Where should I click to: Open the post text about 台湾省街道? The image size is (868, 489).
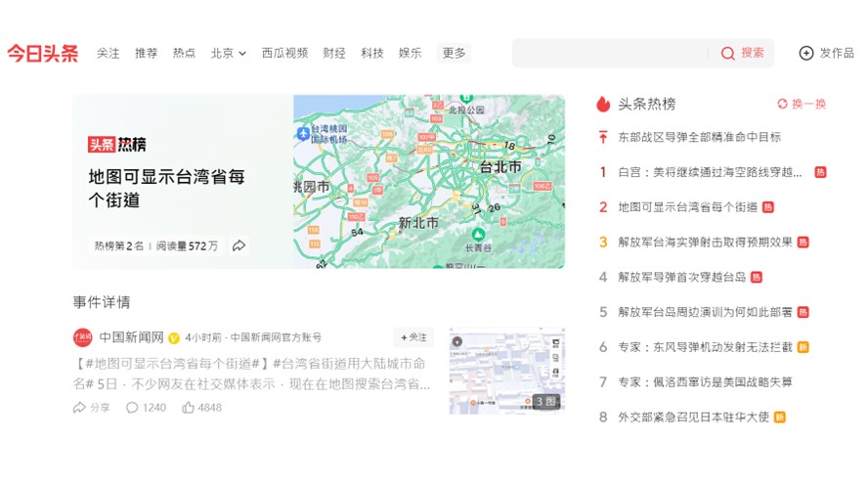coord(252,374)
